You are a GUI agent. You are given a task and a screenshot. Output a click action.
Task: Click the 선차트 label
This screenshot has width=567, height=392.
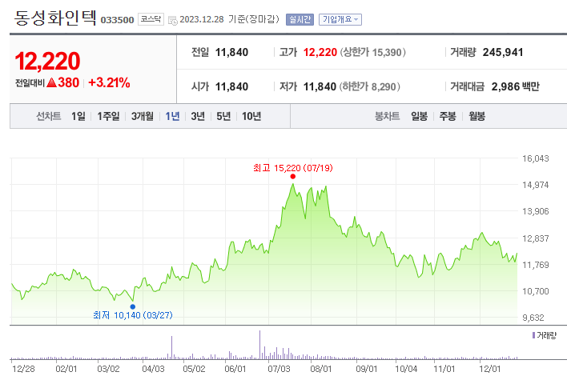coord(49,116)
